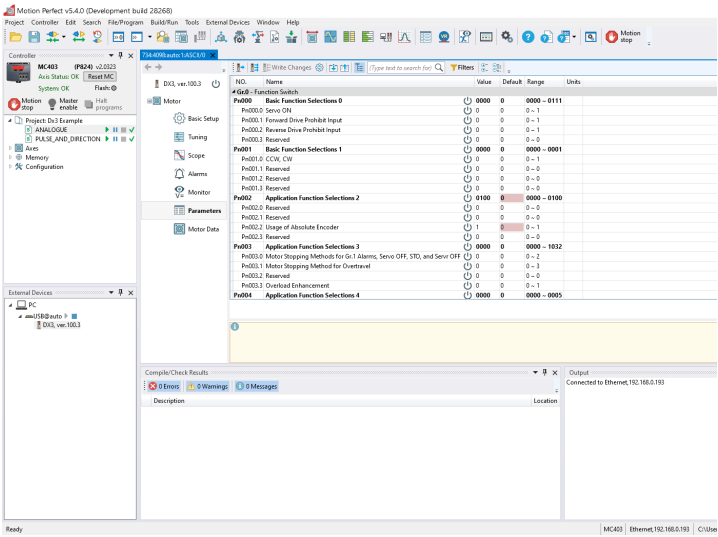Show the 0 Messages filter

pyautogui.click(x=256, y=386)
